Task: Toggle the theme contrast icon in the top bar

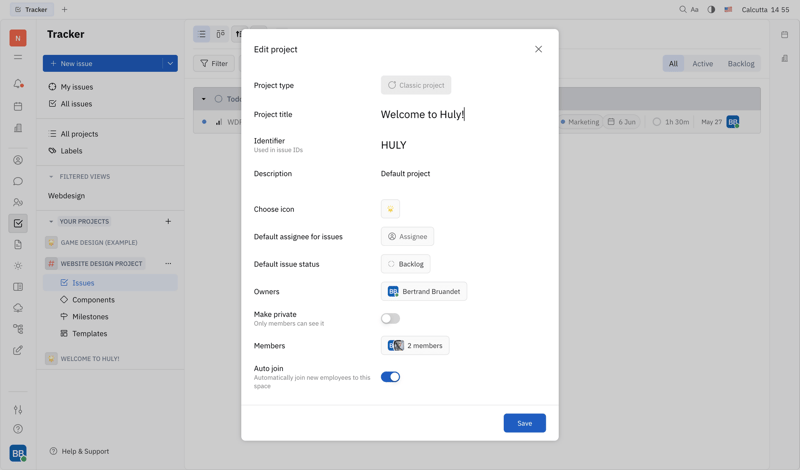Action: pos(711,9)
